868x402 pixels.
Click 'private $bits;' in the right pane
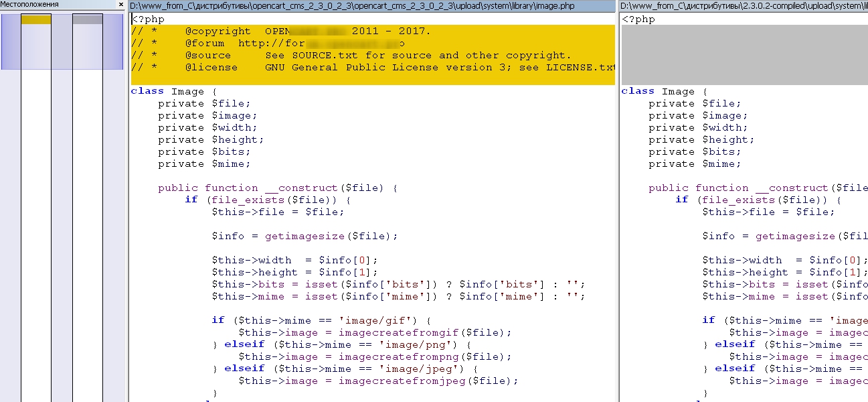pyautogui.click(x=695, y=152)
